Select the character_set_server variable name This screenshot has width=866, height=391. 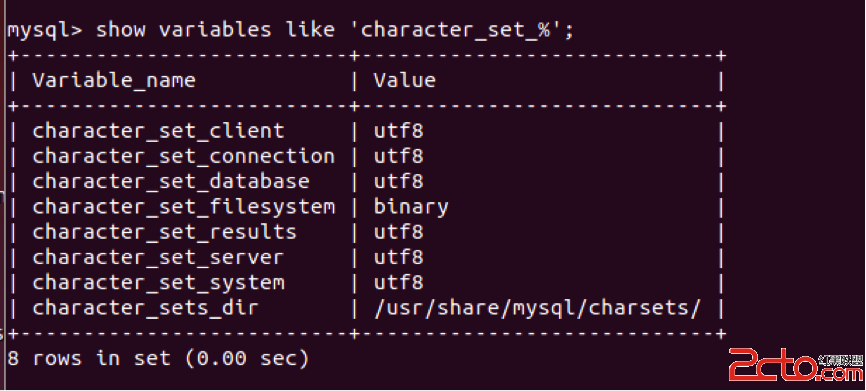(158, 258)
